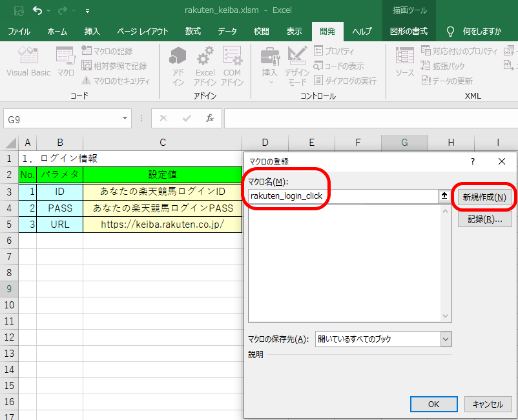
Task: Click the collapse dialog range button
Action: (444, 196)
